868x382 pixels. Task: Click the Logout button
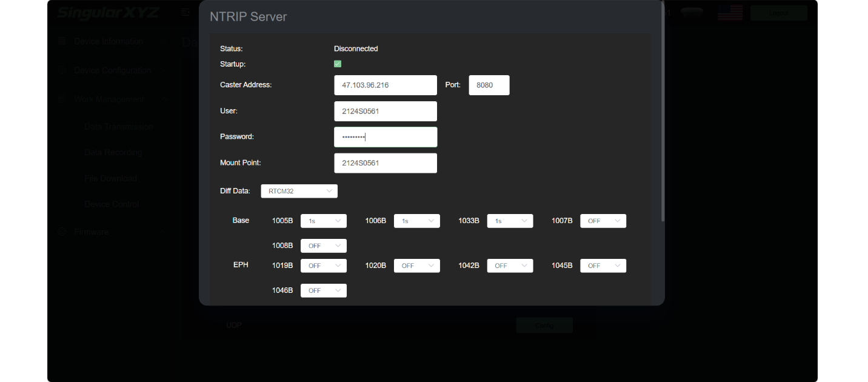click(x=778, y=13)
